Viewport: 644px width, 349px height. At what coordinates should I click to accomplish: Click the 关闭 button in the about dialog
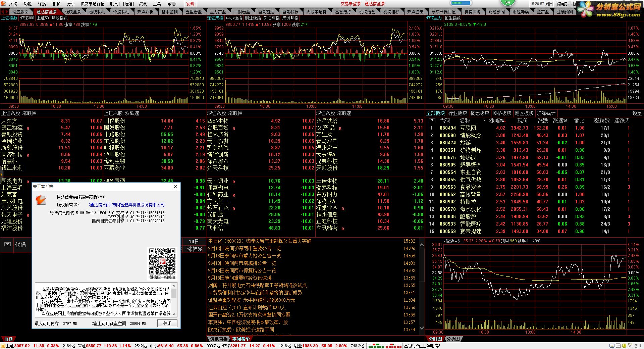(167, 323)
